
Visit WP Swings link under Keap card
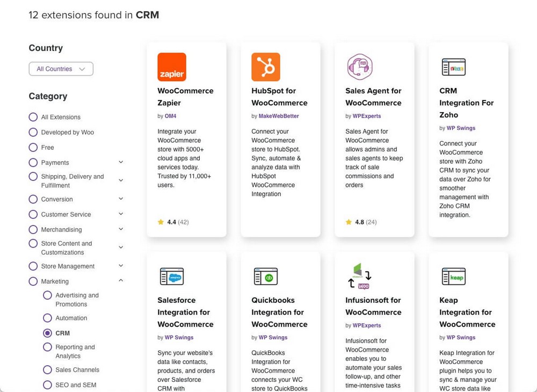[x=461, y=338]
